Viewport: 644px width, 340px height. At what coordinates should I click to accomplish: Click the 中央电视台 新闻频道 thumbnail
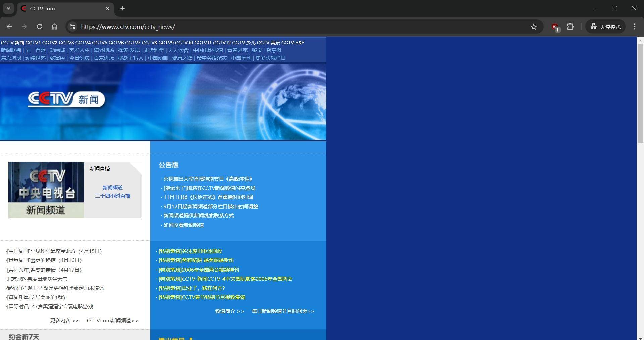coord(46,190)
